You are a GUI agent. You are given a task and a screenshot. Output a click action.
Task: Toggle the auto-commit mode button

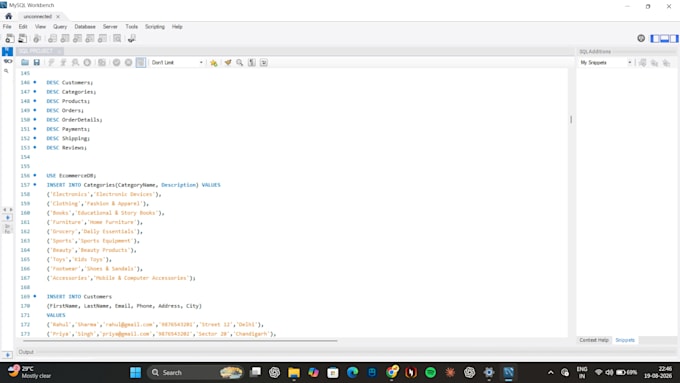point(141,62)
